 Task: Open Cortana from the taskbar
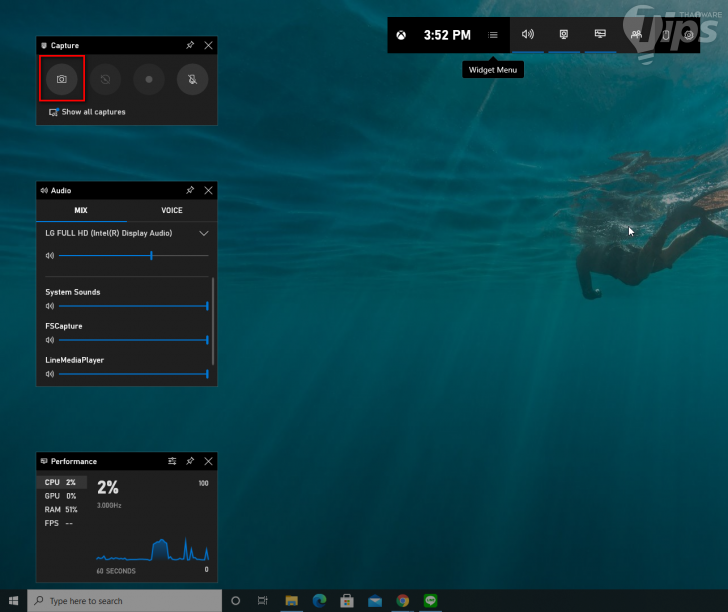tap(235, 601)
